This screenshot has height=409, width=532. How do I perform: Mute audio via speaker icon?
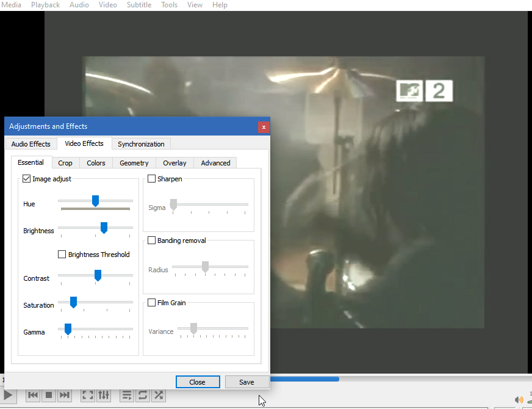pyautogui.click(x=519, y=399)
